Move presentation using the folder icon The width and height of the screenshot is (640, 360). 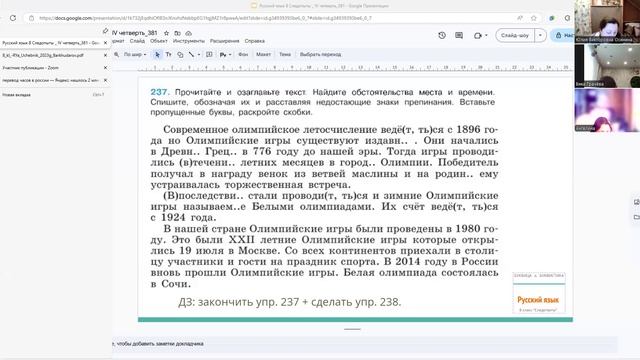177,33
